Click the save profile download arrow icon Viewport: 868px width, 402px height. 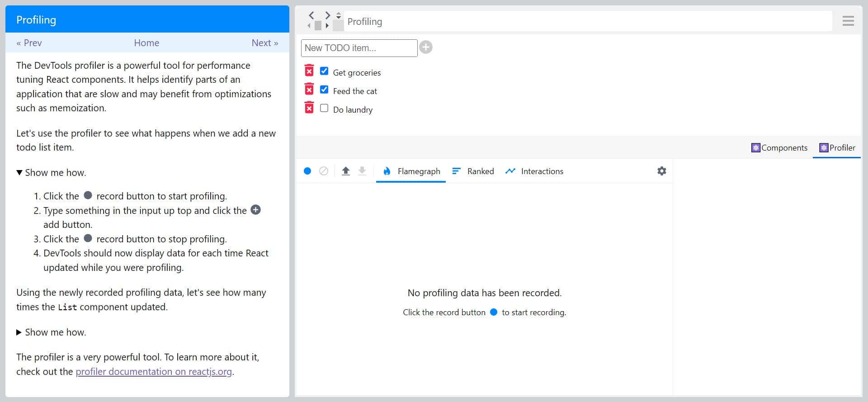tap(362, 171)
